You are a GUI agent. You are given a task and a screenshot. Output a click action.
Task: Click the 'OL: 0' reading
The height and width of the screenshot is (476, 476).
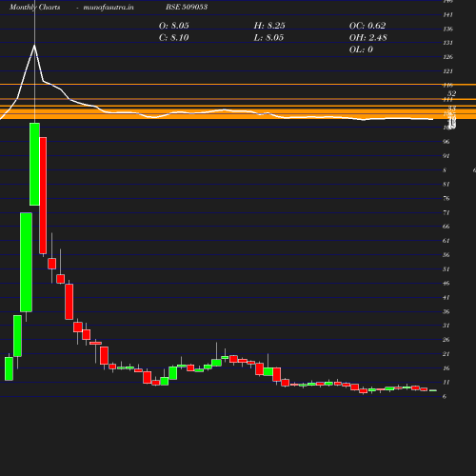[x=361, y=50]
